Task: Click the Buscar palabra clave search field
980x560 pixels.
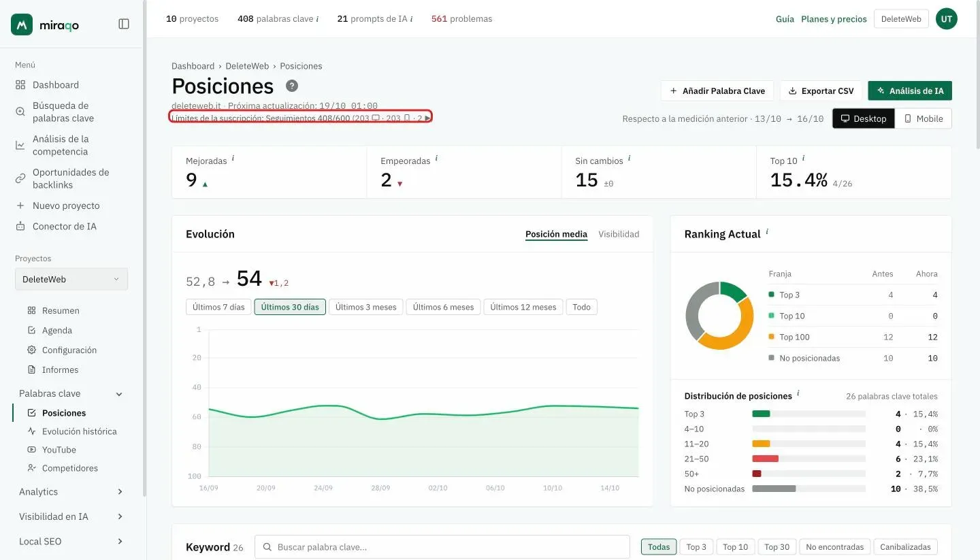Action: pyautogui.click(x=442, y=547)
